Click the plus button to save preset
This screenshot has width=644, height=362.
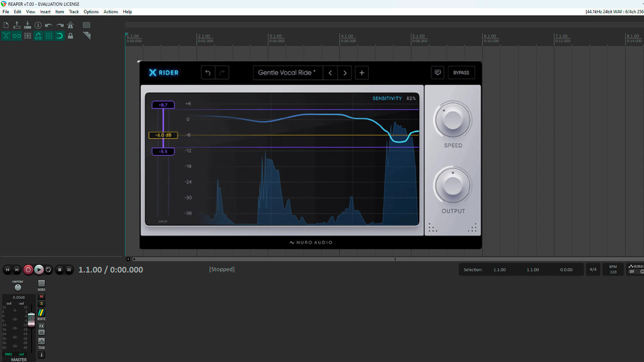tap(362, 73)
